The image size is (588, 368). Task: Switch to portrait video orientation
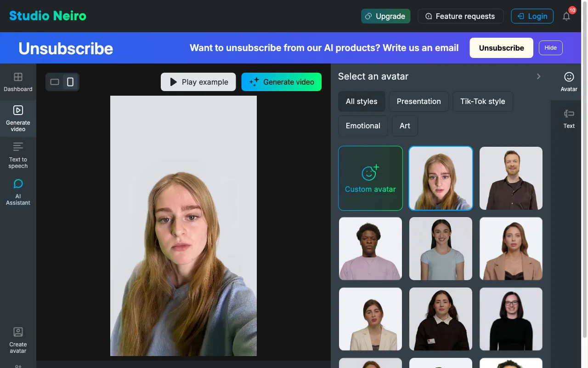click(x=70, y=82)
